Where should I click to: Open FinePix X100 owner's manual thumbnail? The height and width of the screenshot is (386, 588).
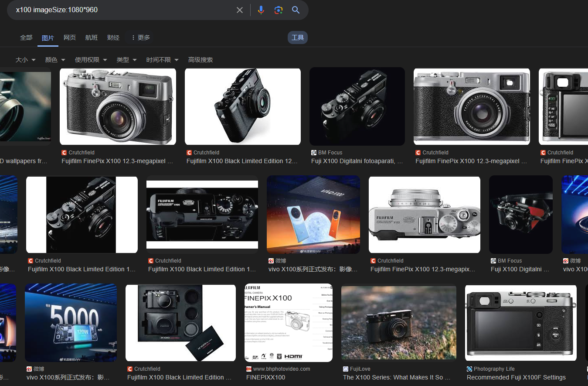[x=289, y=323]
